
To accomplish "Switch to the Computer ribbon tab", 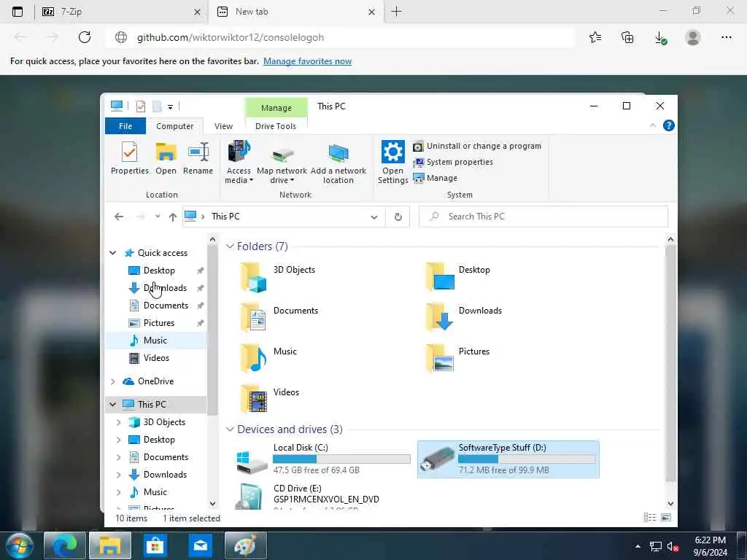I will click(175, 126).
